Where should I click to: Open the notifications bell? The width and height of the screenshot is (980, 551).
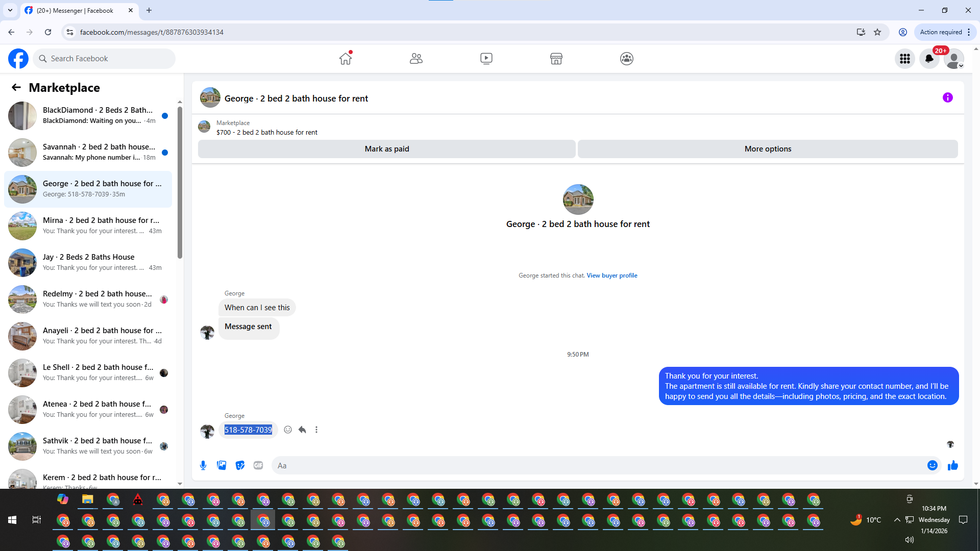[929, 59]
